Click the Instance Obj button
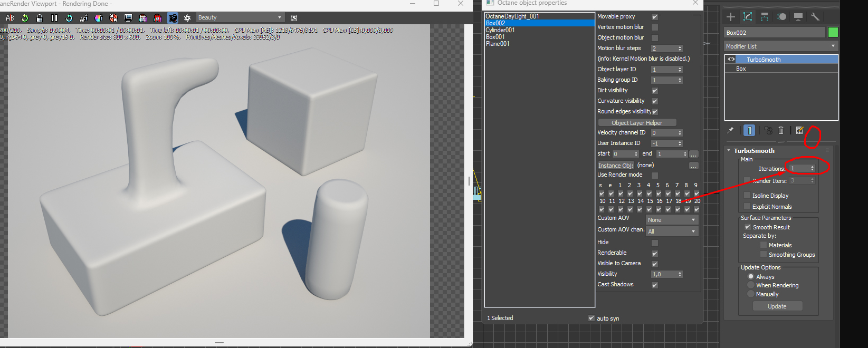The height and width of the screenshot is (348, 868). tap(616, 165)
